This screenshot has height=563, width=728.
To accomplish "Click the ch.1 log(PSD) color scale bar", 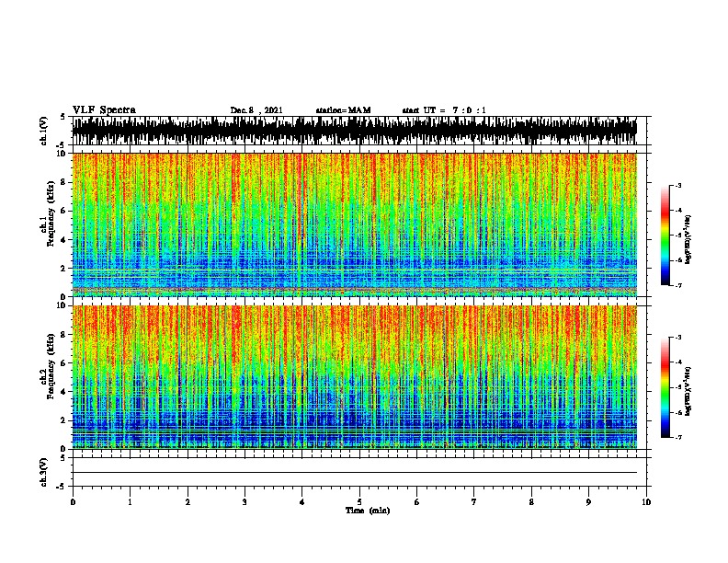I will coord(665,236).
